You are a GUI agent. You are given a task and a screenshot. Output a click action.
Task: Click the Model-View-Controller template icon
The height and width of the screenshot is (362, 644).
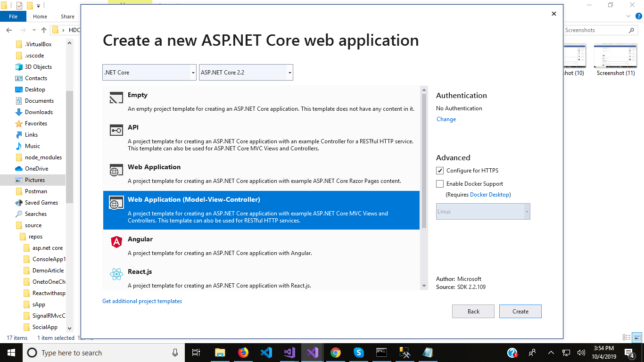(116, 203)
